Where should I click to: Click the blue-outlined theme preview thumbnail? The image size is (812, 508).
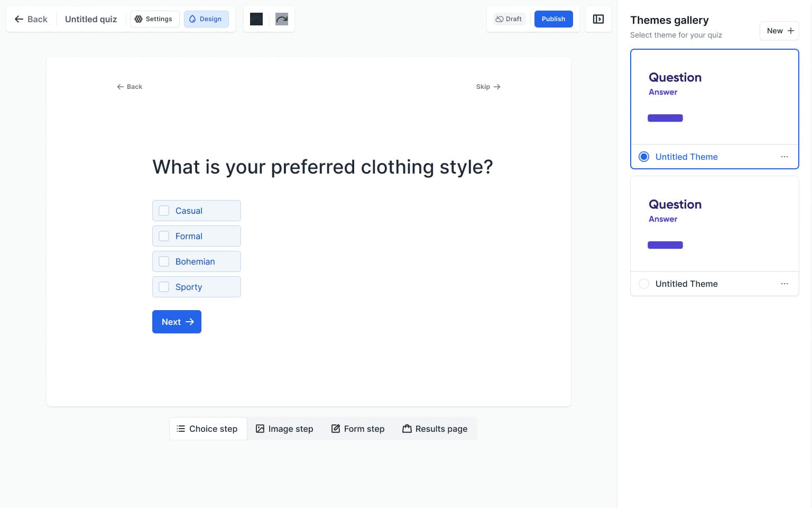[715, 97]
